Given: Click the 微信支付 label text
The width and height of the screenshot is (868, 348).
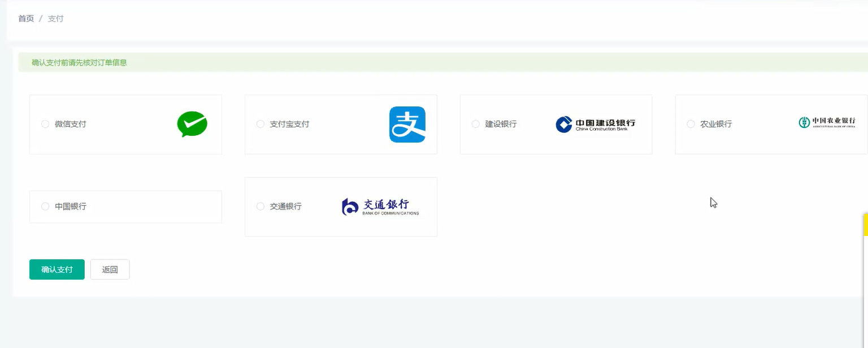Looking at the screenshot, I should pyautogui.click(x=71, y=124).
